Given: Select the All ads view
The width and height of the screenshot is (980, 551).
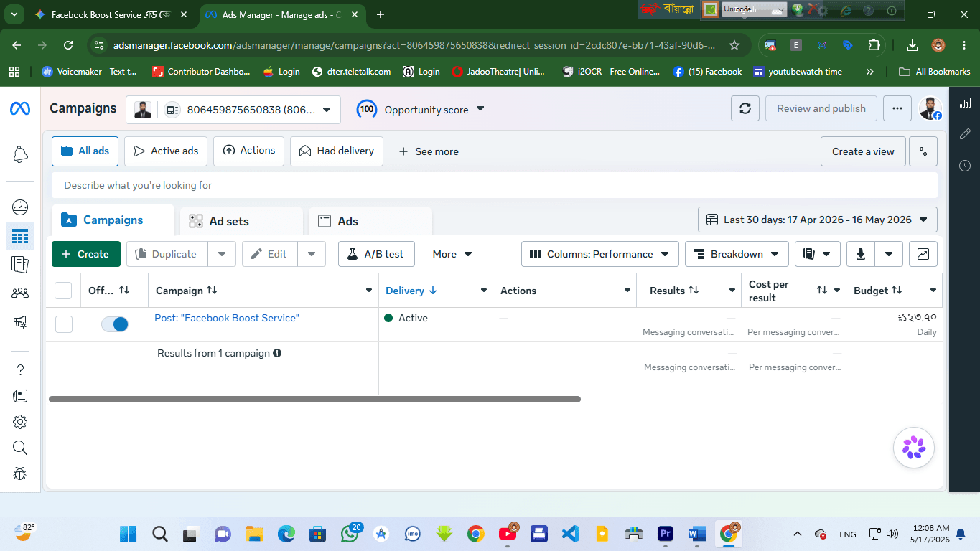Looking at the screenshot, I should pos(85,151).
